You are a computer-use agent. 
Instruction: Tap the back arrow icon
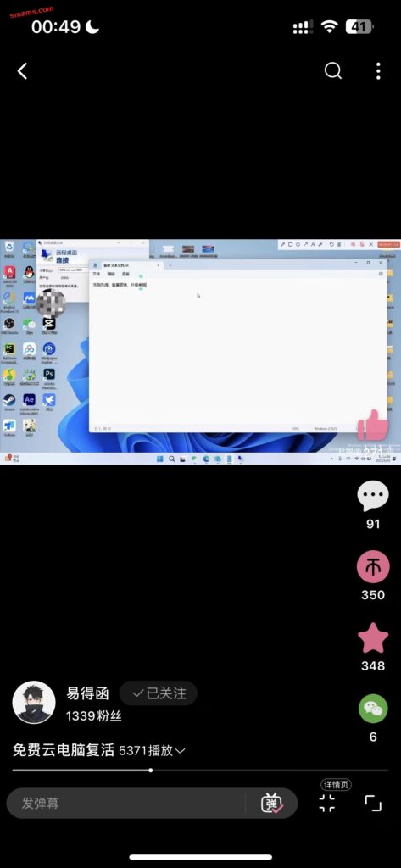click(x=22, y=71)
